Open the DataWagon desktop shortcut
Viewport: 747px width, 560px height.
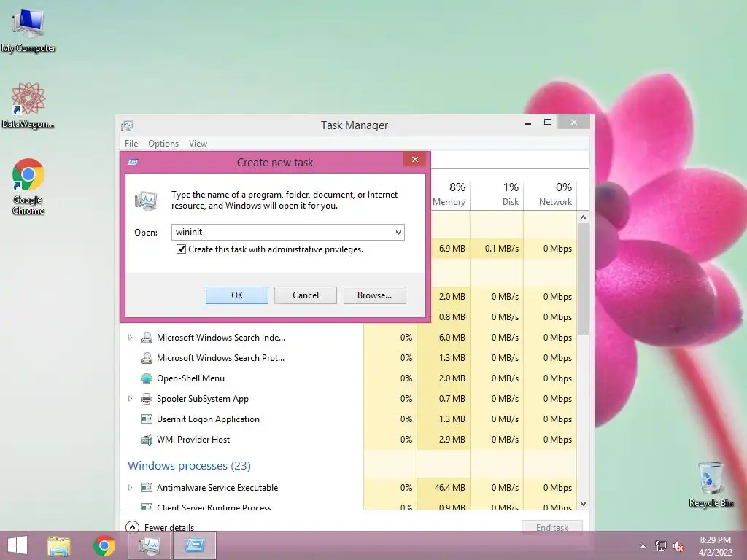point(28,105)
